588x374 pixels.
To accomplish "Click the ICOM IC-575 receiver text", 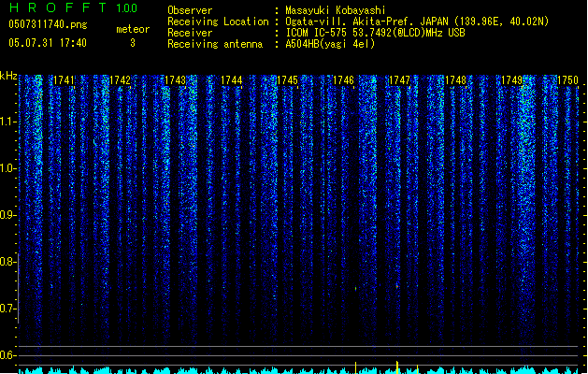I will pos(376,33).
